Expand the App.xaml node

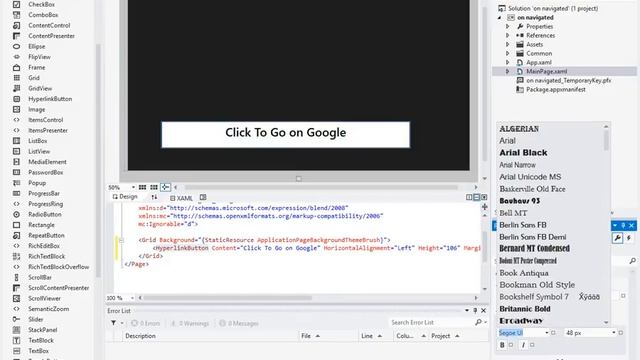(508, 62)
